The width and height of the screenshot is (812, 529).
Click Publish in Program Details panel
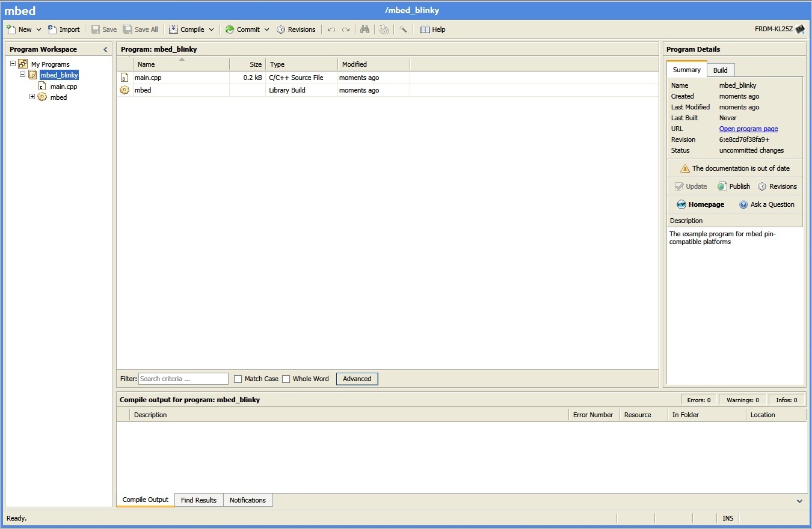click(734, 186)
